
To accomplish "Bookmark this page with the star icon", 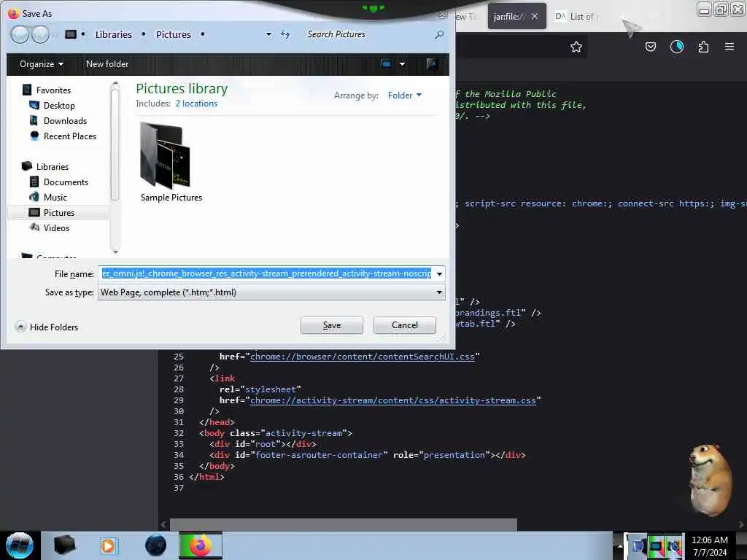I will coord(576,47).
